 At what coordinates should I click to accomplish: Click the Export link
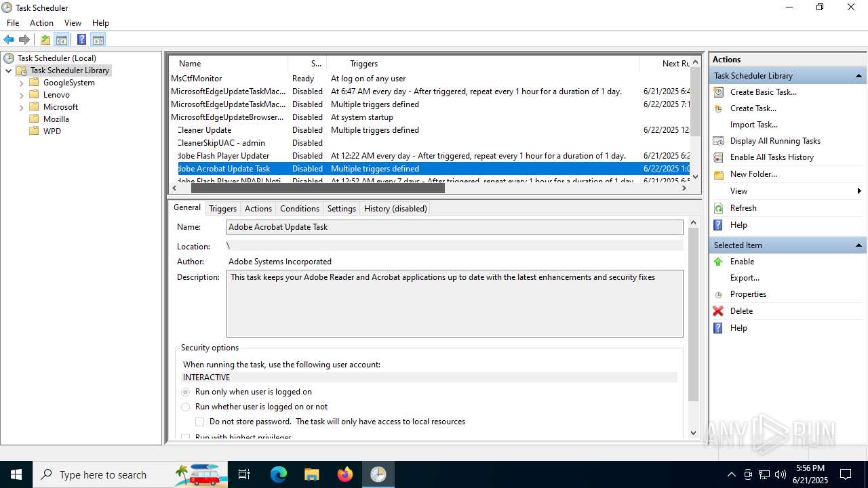point(745,278)
